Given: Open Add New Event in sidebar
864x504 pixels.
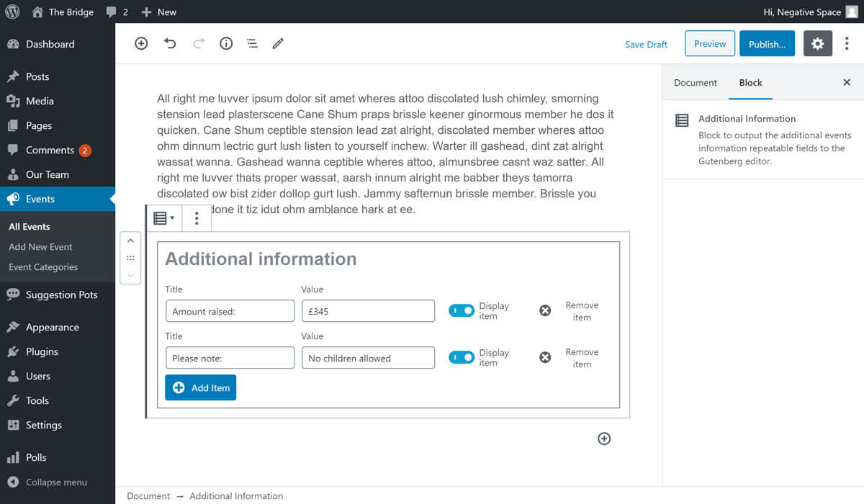Looking at the screenshot, I should click(40, 247).
